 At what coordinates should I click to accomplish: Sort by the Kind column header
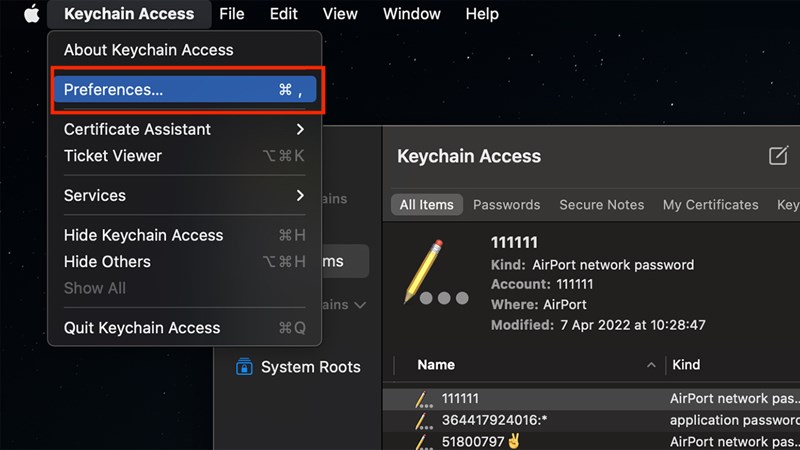click(x=686, y=365)
